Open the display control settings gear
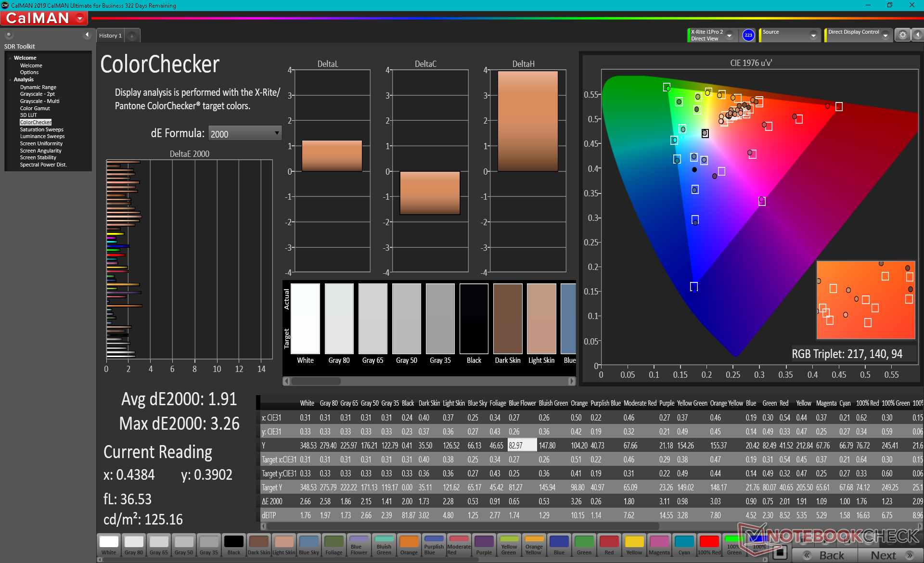 coord(902,35)
